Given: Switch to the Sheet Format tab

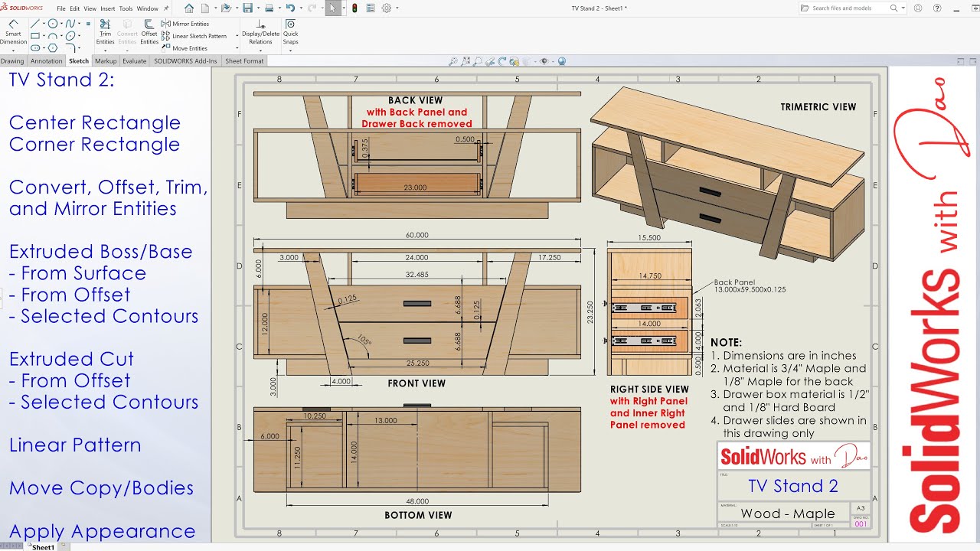Looking at the screenshot, I should [x=244, y=60].
